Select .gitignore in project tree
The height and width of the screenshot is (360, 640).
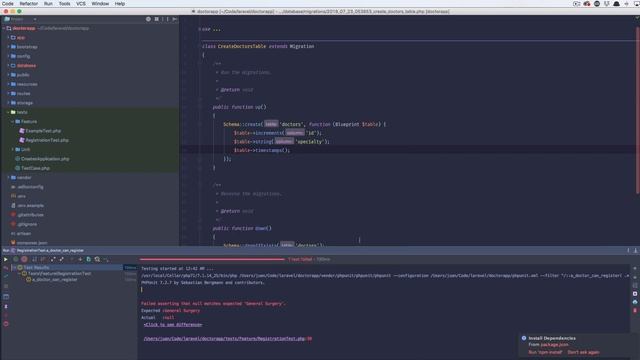click(27, 224)
